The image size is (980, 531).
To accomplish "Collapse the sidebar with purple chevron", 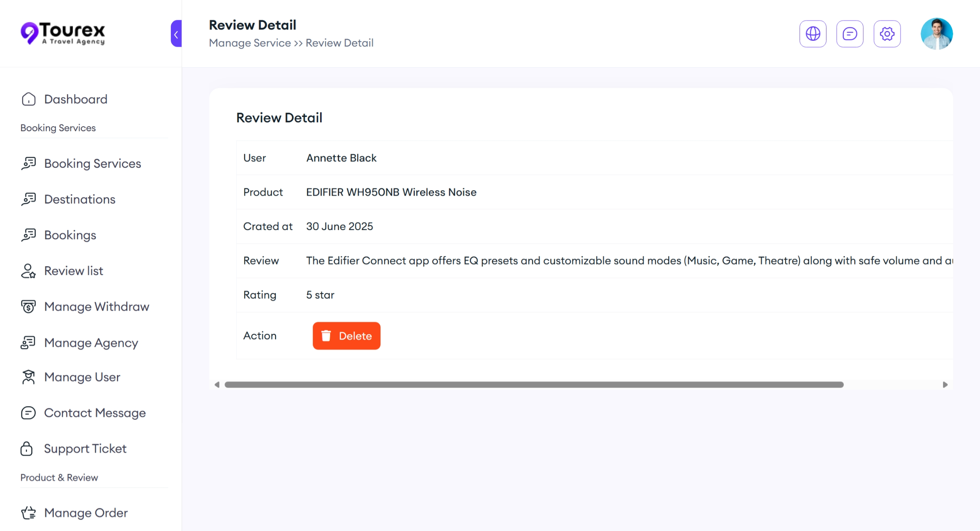I will 176,34.
